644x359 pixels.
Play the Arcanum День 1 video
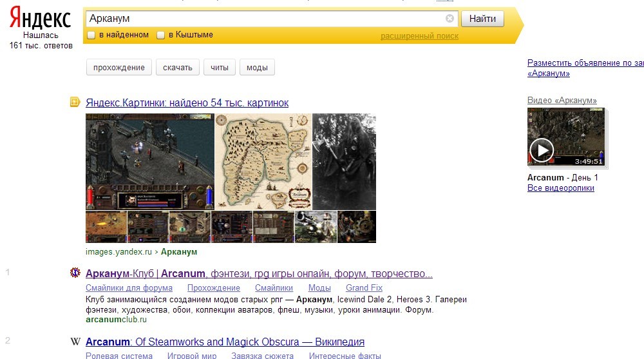click(542, 151)
